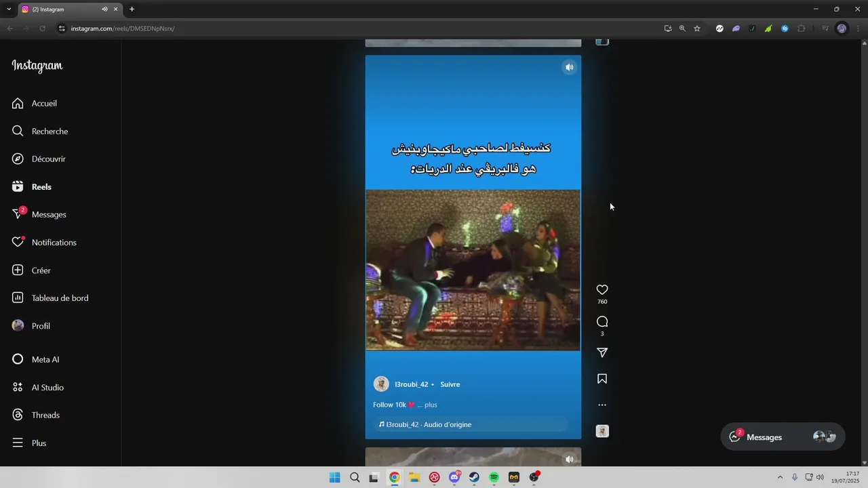Open taskbar Search
This screenshot has height=488, width=868.
(355, 477)
